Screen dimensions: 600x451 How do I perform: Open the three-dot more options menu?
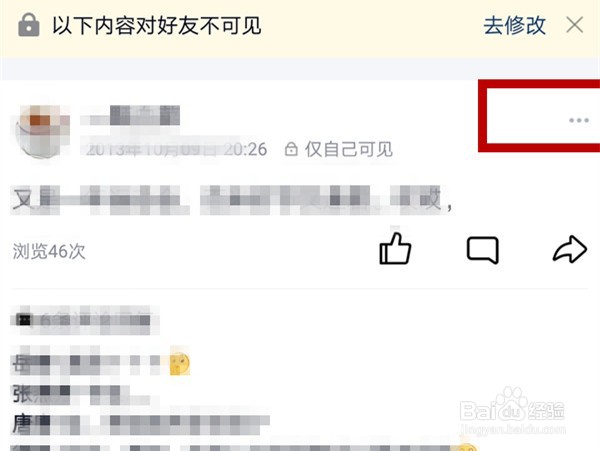[x=579, y=120]
